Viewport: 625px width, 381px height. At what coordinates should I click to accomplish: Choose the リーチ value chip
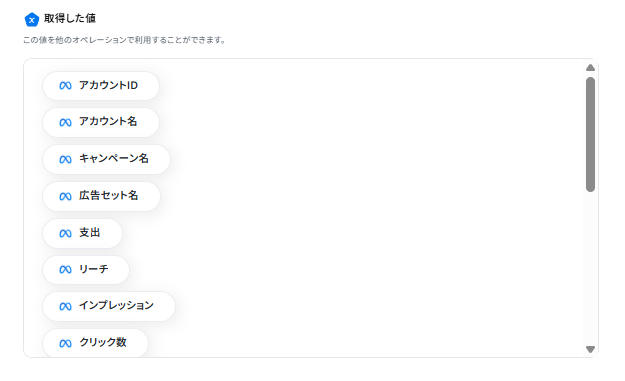[x=86, y=270]
